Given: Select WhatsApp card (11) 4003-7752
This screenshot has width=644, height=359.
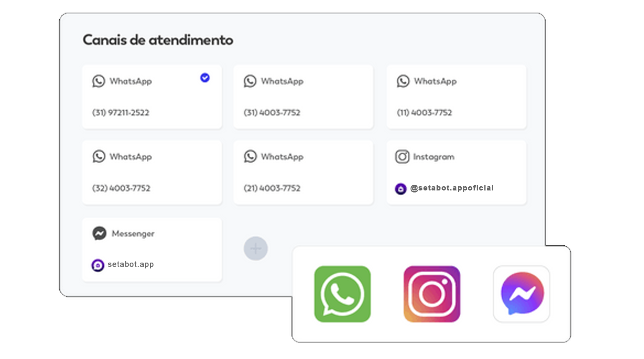Looking at the screenshot, I should [456, 97].
